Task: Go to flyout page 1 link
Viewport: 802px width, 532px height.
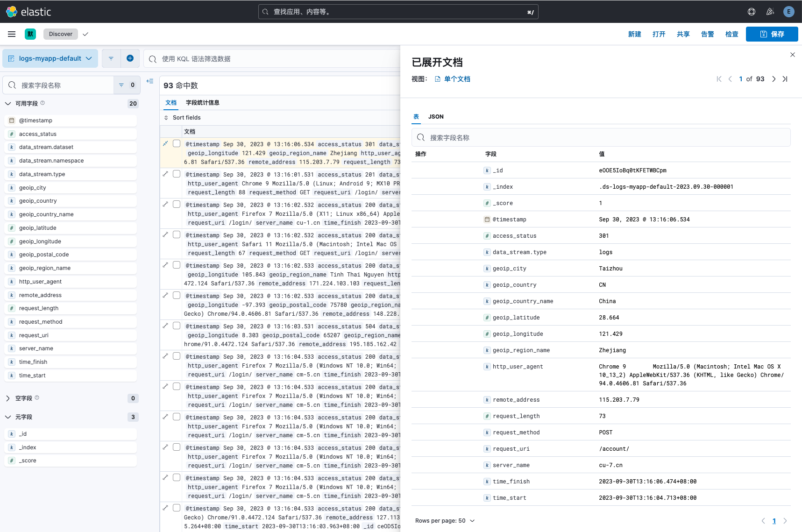Action: click(774, 521)
